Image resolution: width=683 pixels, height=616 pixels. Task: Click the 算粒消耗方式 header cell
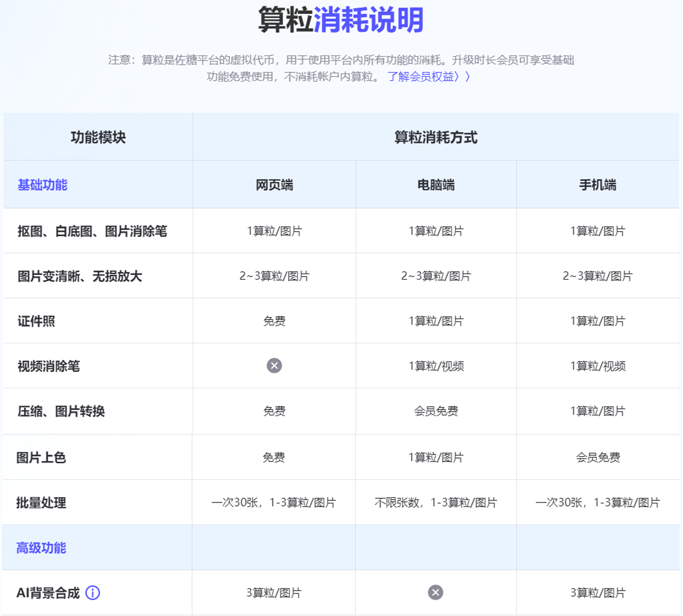(x=435, y=137)
